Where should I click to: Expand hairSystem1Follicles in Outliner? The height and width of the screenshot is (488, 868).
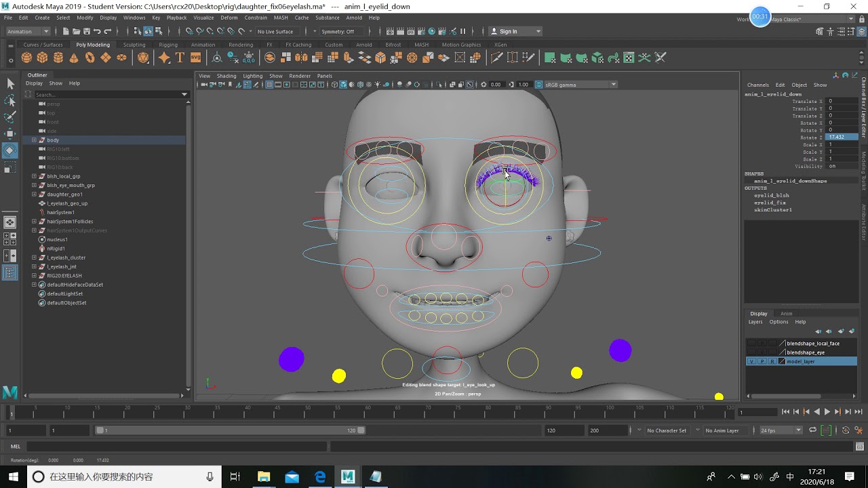[x=34, y=222]
